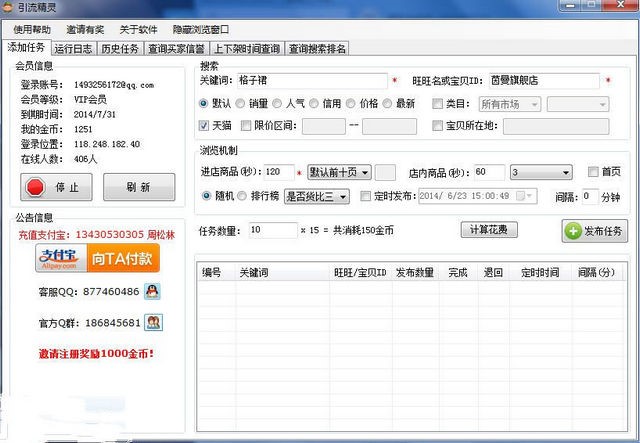Viewport: 640px width, 443px height.
Task: Click the 间隔(分) column header
Action: click(x=597, y=272)
